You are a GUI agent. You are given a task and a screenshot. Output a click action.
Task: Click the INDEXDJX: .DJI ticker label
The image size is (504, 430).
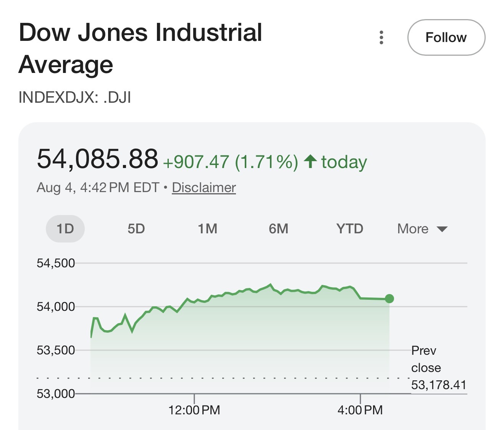75,97
